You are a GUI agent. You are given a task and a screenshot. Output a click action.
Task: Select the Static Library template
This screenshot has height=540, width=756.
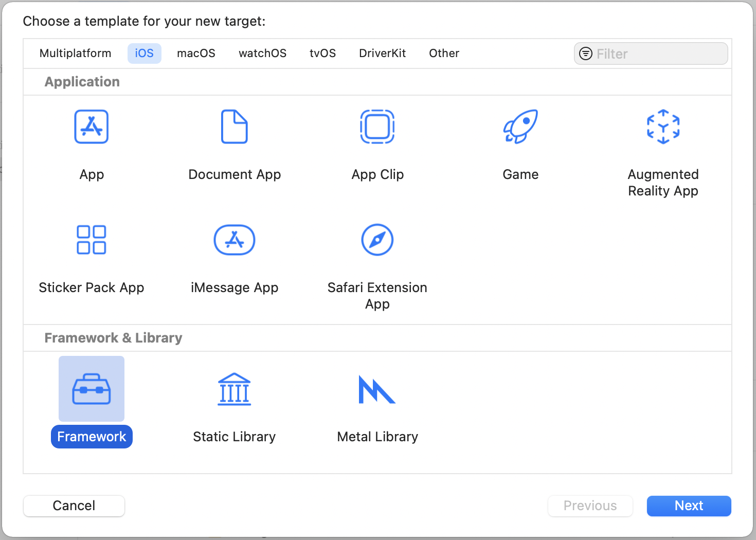pyautogui.click(x=235, y=389)
